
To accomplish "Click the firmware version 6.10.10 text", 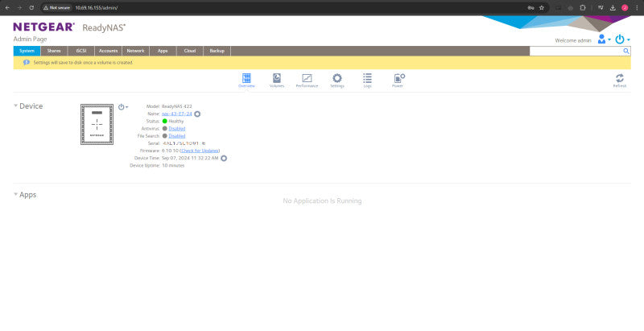I will [170, 151].
